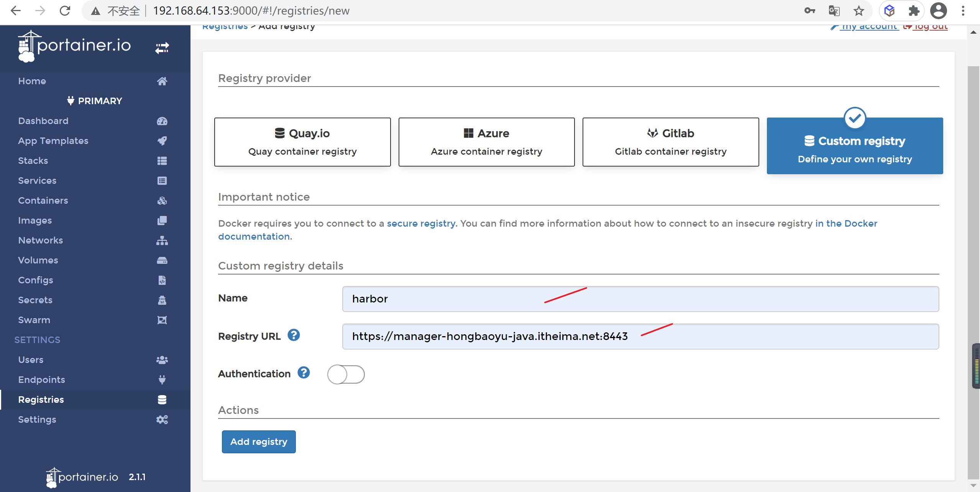The width and height of the screenshot is (980, 492).
Task: Open the Stacks section in sidebar
Action: [x=33, y=161]
